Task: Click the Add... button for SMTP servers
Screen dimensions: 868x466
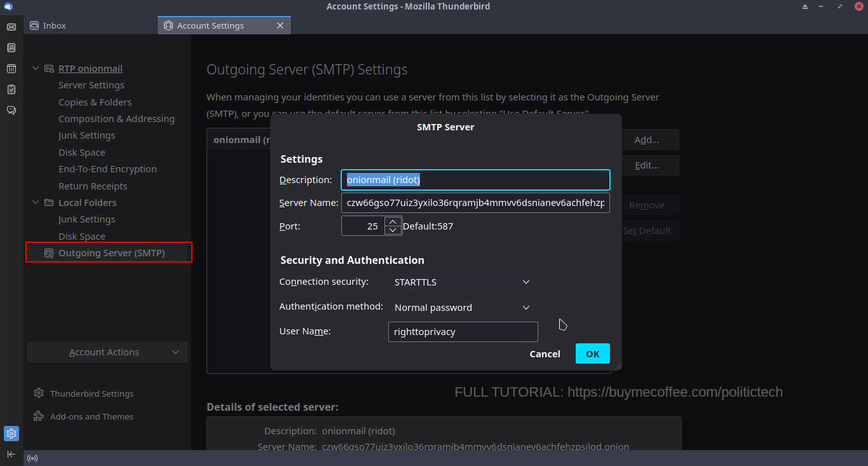Action: 647,140
